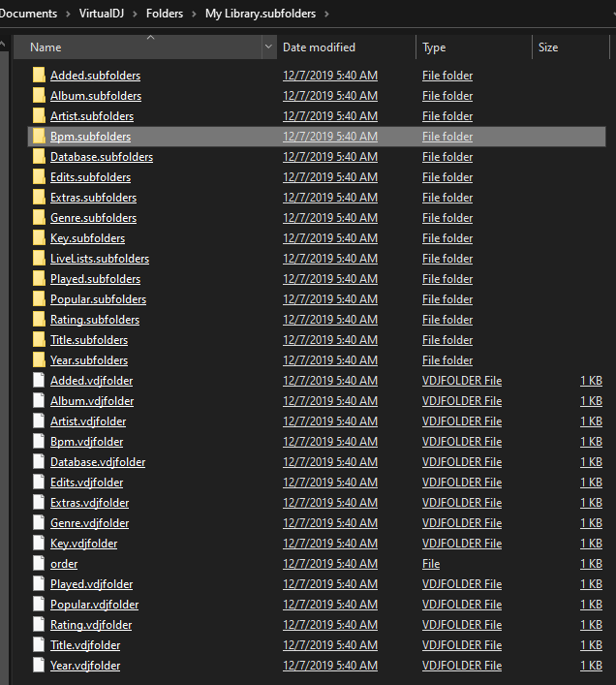The image size is (616, 685).
Task: Click 1 KB size of order file
Action: 591,564
